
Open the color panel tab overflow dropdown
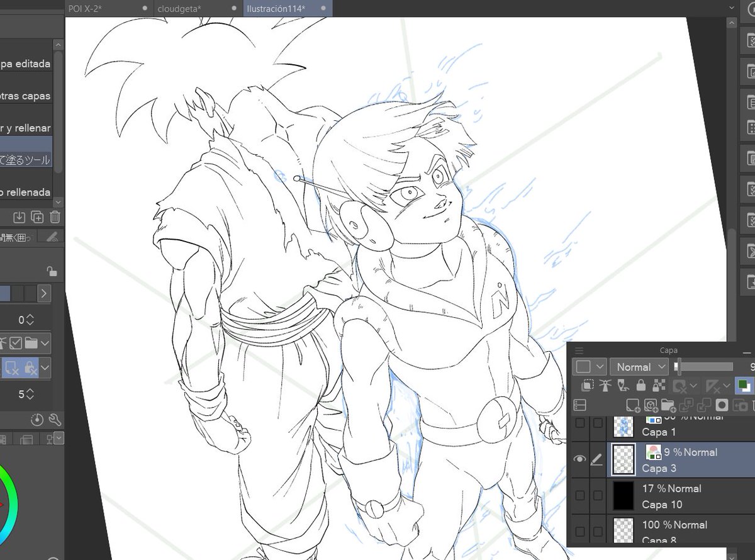[x=59, y=438]
